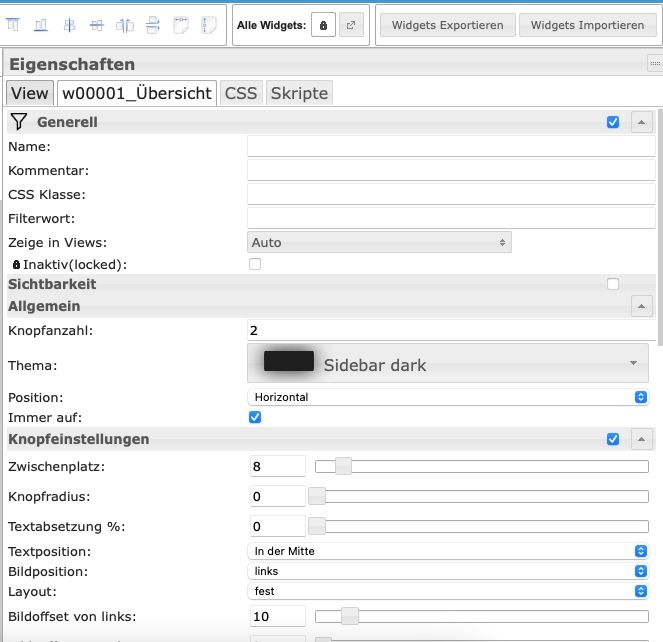Click the lock icon before Inaktiv(locked)
The height and width of the screenshot is (642, 663).
pyautogui.click(x=16, y=264)
